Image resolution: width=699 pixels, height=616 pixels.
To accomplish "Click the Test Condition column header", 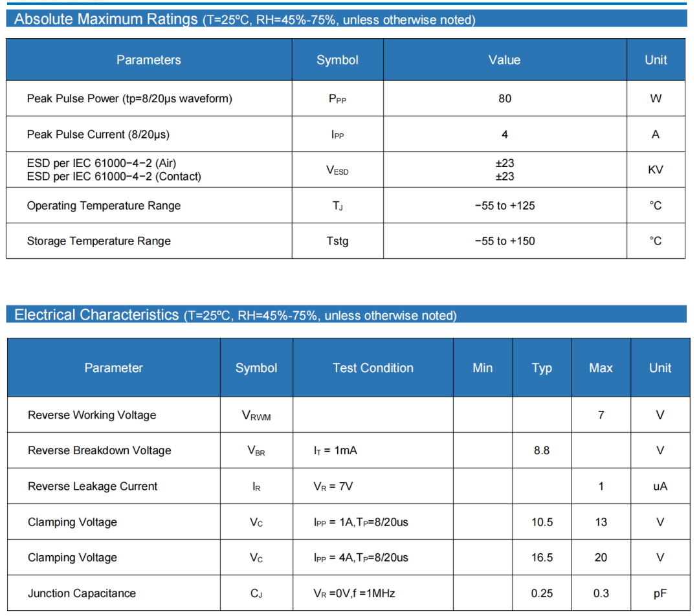I will pos(373,368).
